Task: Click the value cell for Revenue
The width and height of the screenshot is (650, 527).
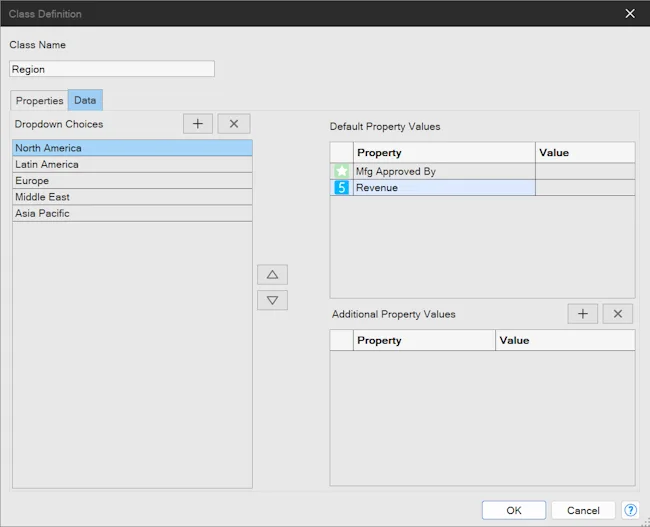Action: [x=585, y=187]
